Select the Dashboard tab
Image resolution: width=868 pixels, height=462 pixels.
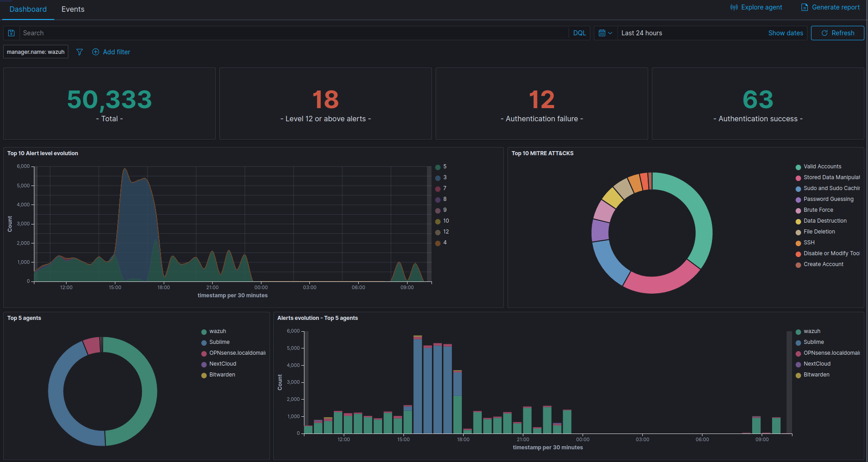28,10
